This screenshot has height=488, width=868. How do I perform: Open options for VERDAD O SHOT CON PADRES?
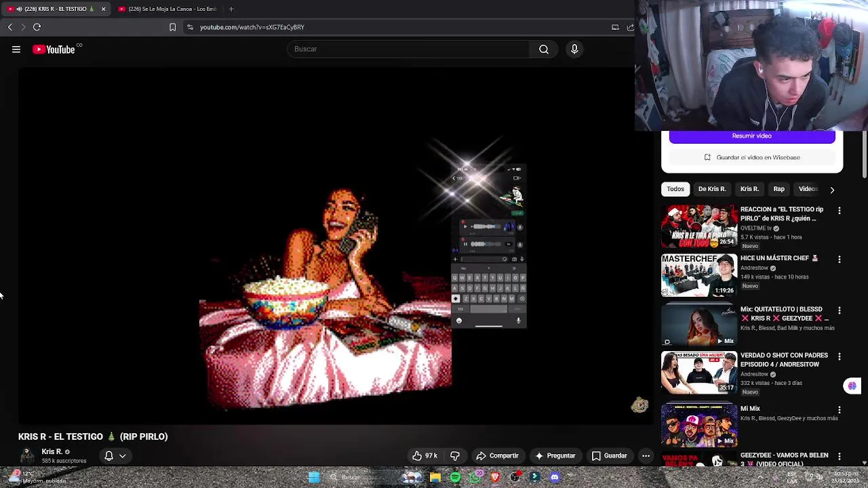839,357
